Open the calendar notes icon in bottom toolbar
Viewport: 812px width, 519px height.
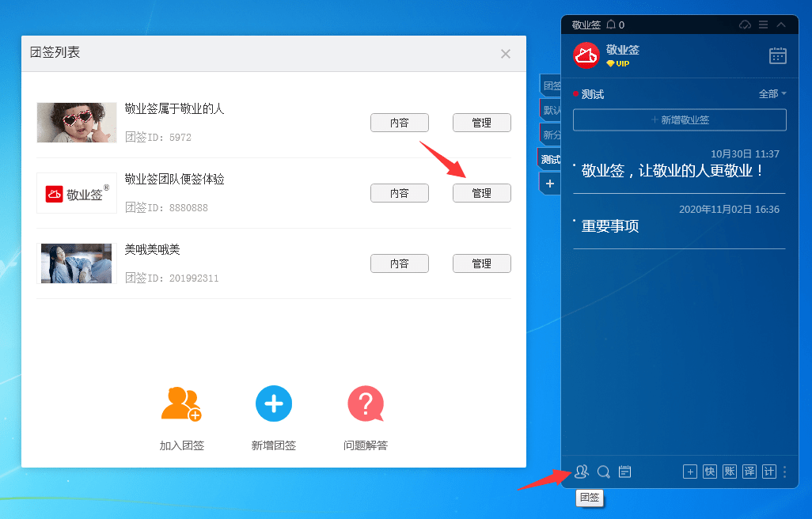[x=625, y=472]
